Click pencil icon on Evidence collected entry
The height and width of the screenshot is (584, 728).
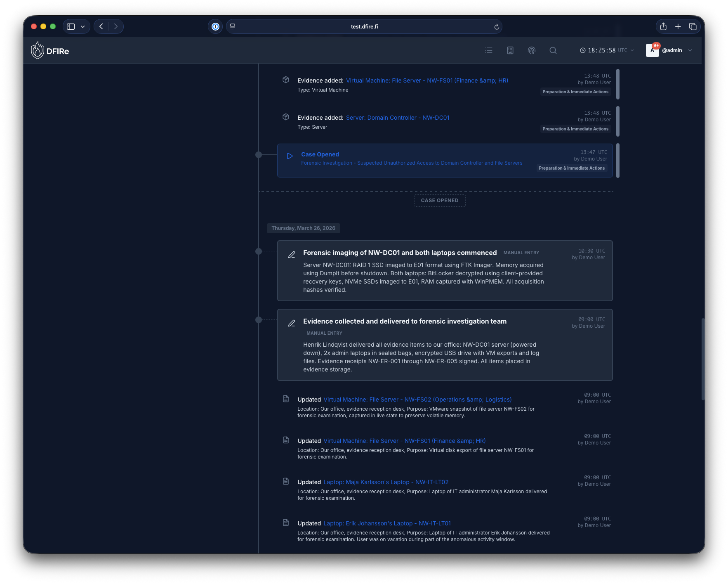click(x=292, y=323)
